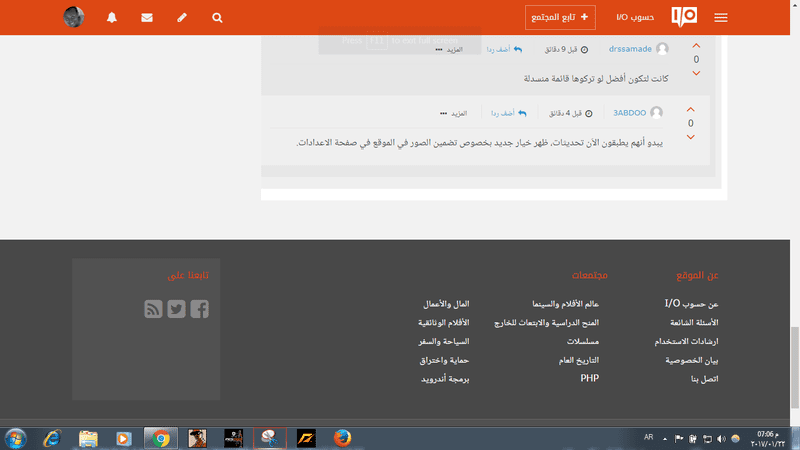Expand المزيد options on 3ABDOO comment

454,113
